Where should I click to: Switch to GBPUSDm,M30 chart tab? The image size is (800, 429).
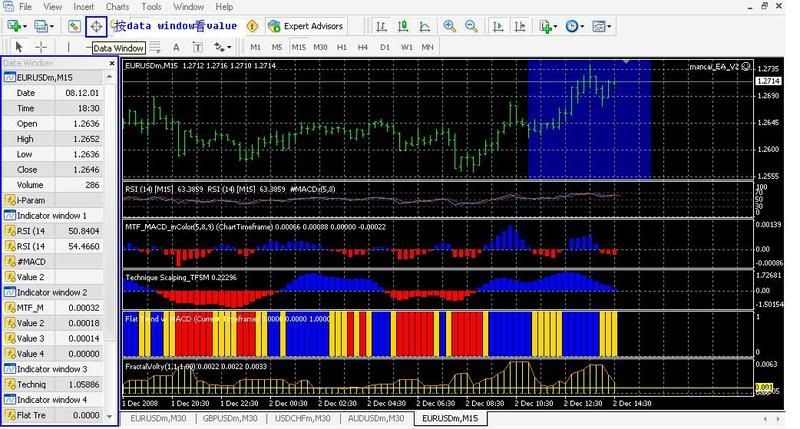pyautogui.click(x=230, y=418)
